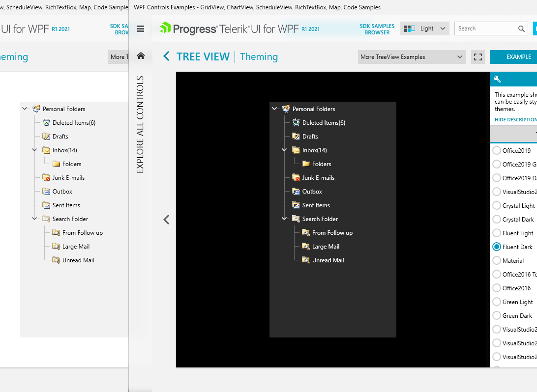This screenshot has height=392, width=537.
Task: Click From Follow up icon in dark tree
Action: pos(306,233)
